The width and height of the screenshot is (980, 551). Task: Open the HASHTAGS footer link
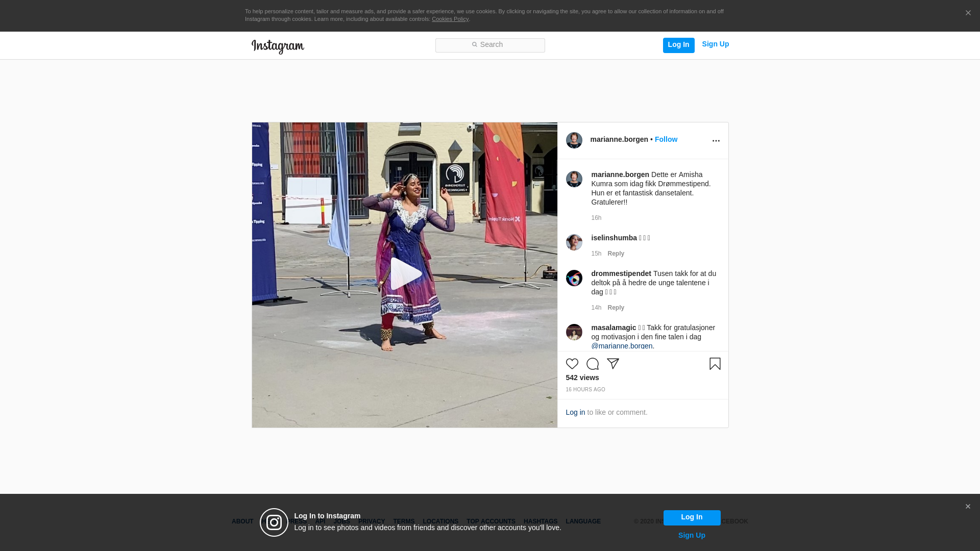coord(540,522)
